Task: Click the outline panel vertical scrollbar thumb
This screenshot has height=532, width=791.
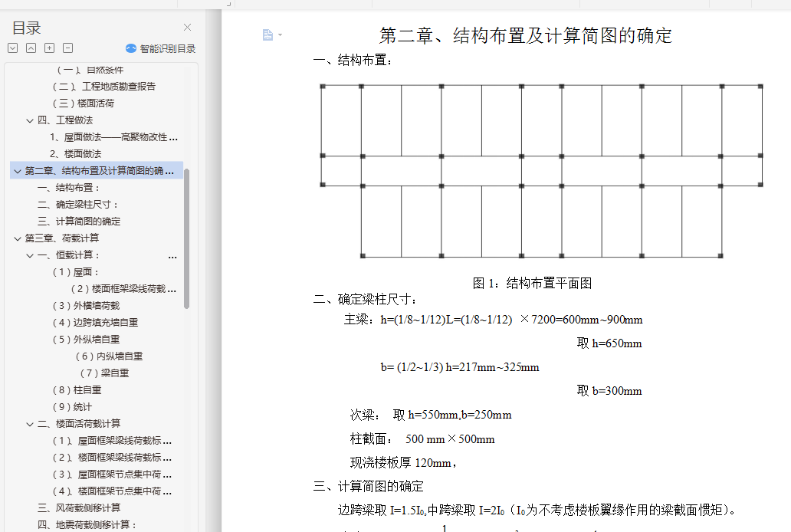Action: click(187, 238)
